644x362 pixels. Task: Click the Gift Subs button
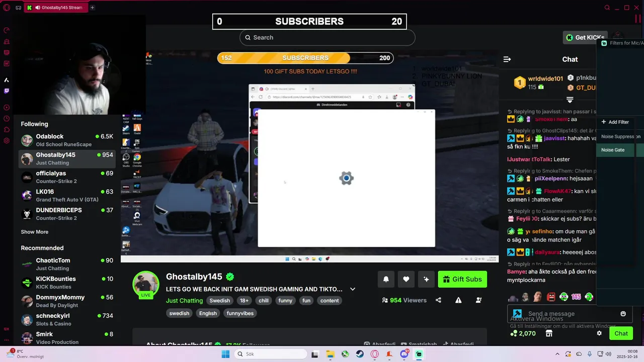(462, 279)
